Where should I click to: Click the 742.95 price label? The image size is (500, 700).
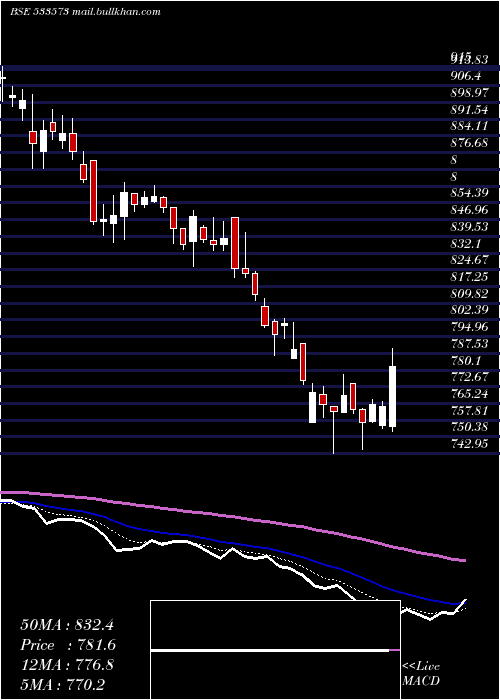point(469,444)
